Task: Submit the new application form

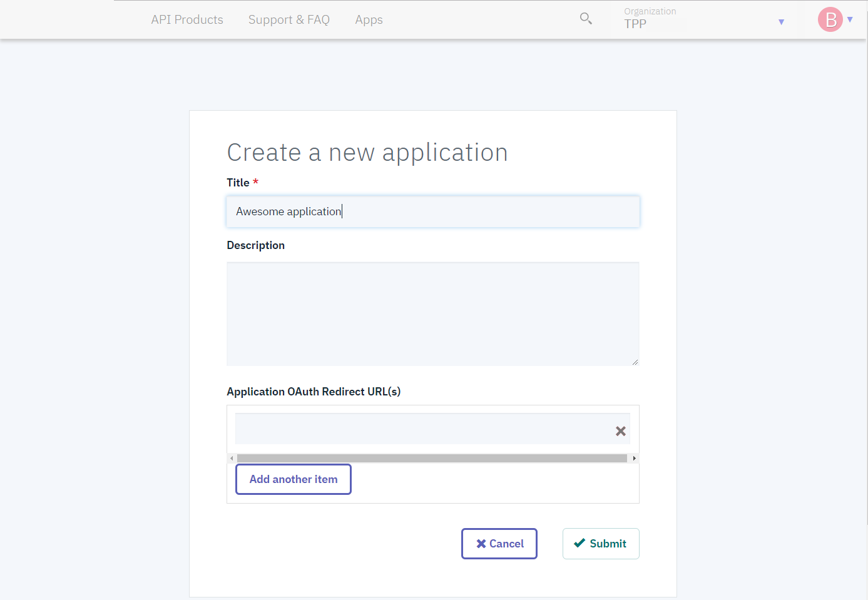Action: tap(600, 543)
